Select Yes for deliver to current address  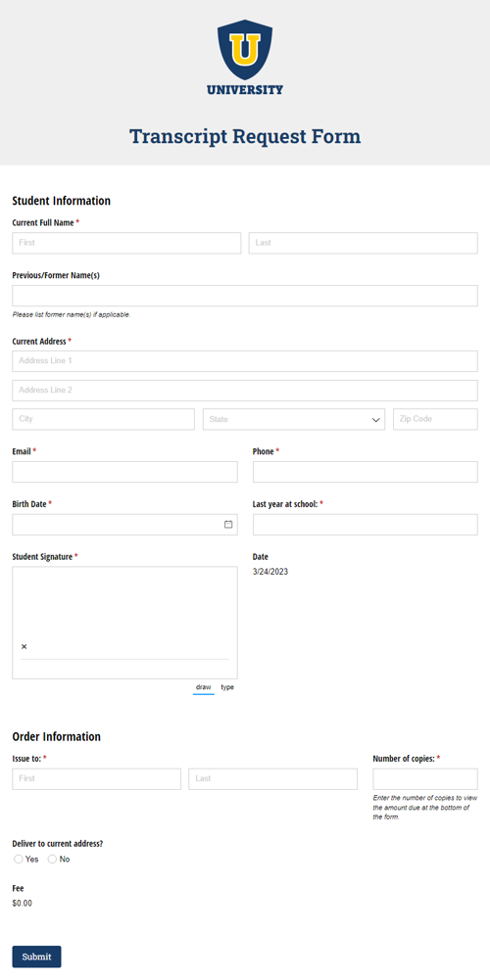pyautogui.click(x=19, y=860)
